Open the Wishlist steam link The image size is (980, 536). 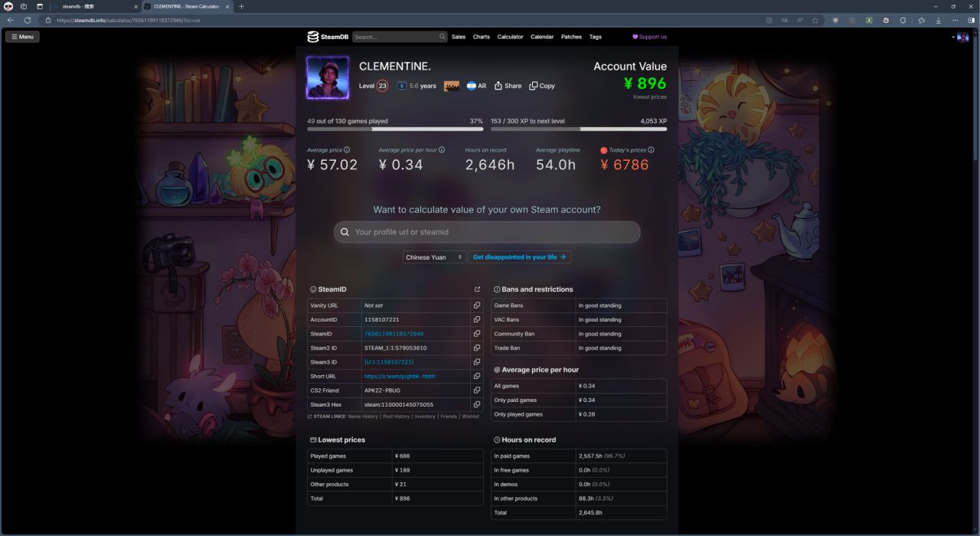point(470,417)
